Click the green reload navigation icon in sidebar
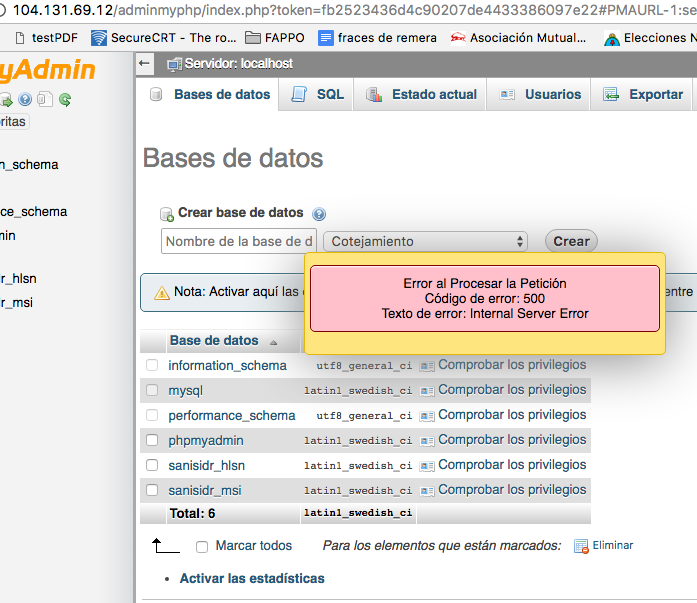 (x=65, y=99)
